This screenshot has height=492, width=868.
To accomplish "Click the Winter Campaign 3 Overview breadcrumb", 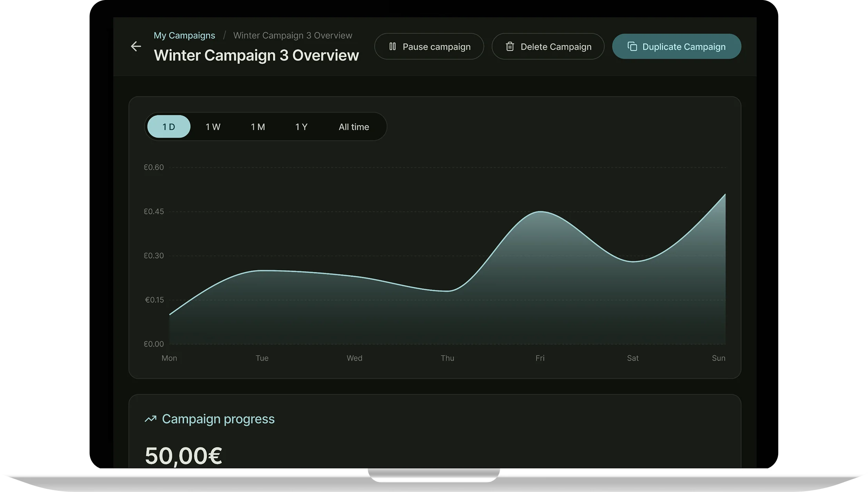I will tap(292, 35).
